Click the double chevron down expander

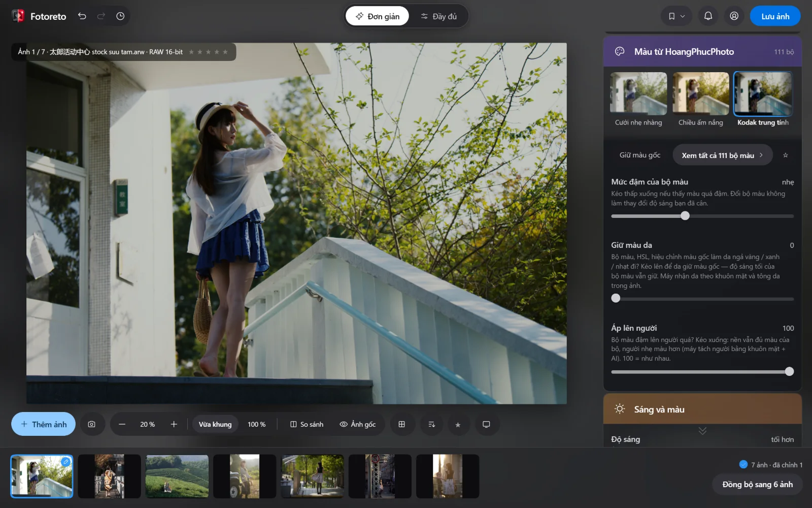click(702, 431)
